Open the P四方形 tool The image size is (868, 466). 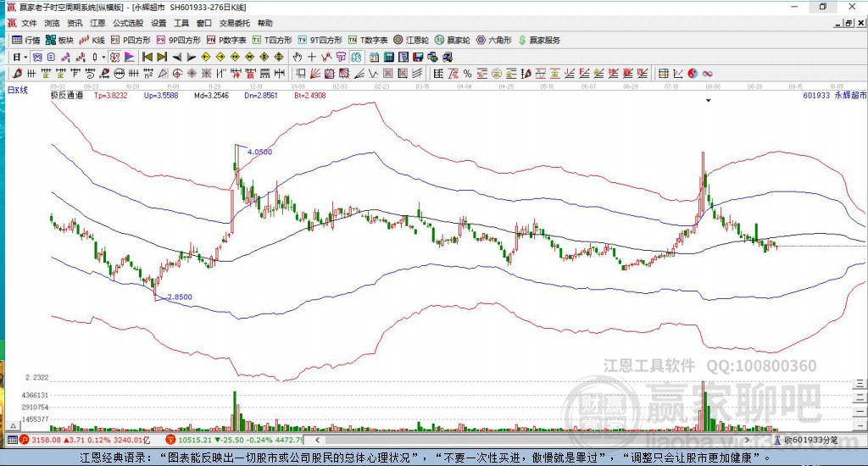coord(131,40)
